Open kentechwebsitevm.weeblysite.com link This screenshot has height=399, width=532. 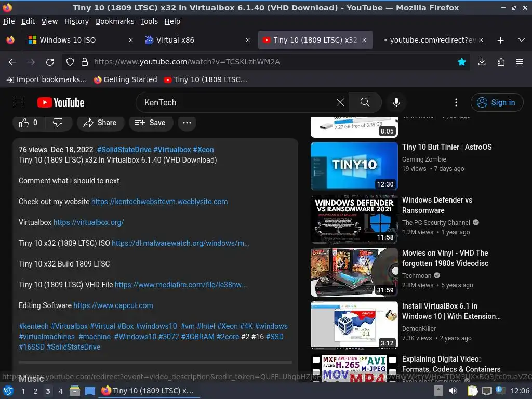[x=159, y=202]
